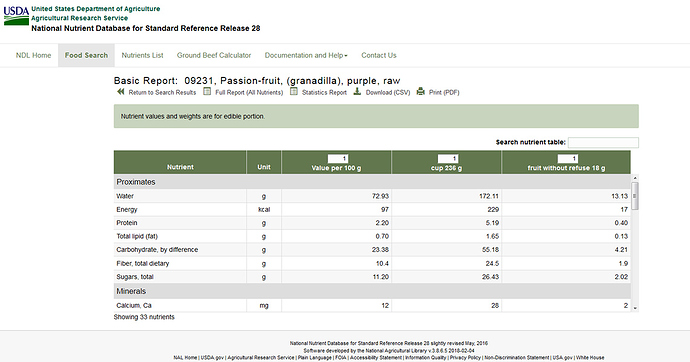Click the USDA logo icon
Viewport: 690px width, 362px height.
(x=16, y=15)
